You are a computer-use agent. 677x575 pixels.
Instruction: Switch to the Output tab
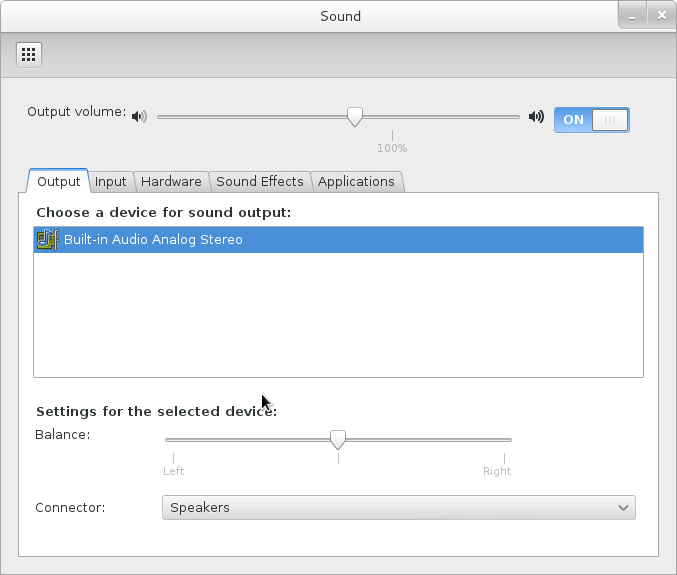coord(58,181)
